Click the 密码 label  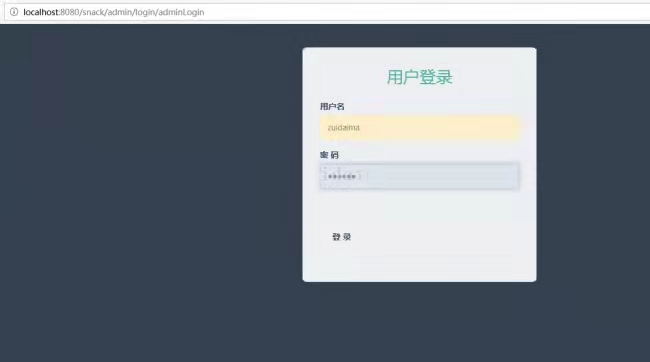[329, 155]
